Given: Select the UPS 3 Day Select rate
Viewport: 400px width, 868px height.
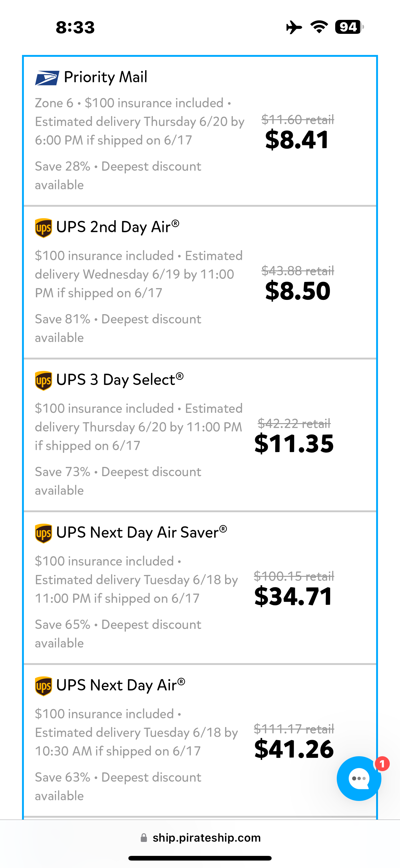Looking at the screenshot, I should (200, 435).
